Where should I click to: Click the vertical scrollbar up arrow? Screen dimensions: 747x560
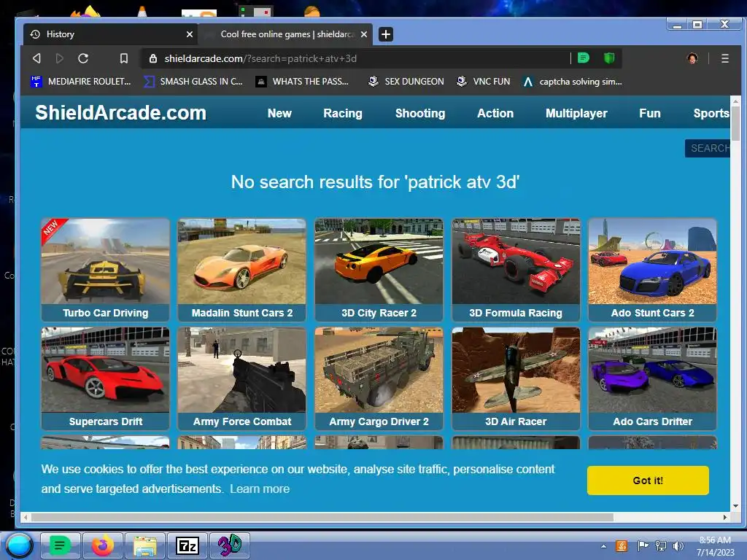(x=735, y=101)
